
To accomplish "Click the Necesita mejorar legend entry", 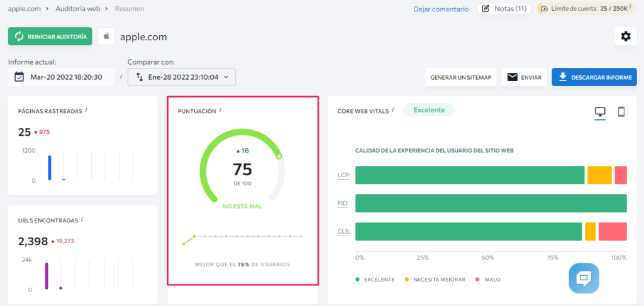I will 435,280.
